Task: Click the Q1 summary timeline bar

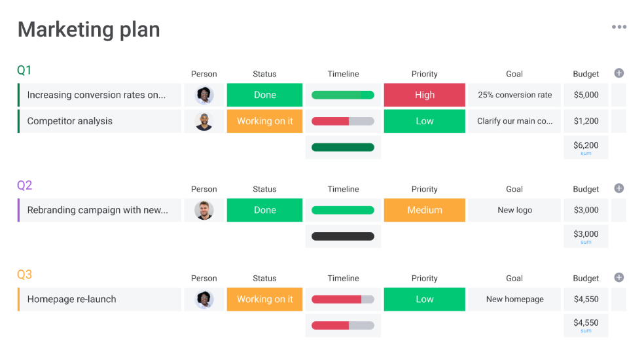Action: 343,147
